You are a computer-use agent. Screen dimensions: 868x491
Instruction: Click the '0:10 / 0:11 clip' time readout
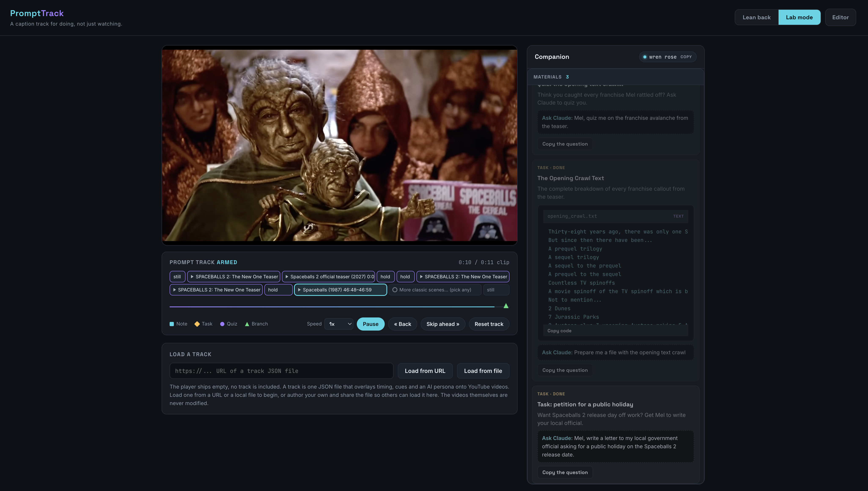point(483,262)
